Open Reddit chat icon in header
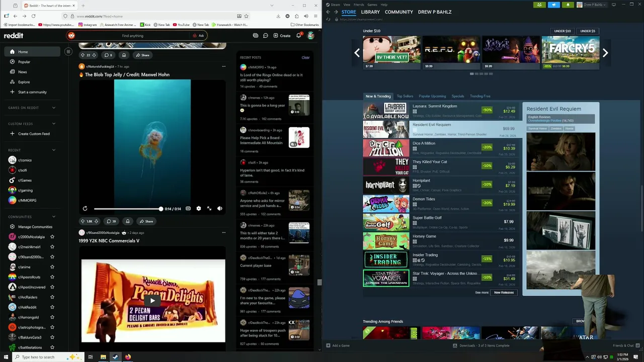 coord(266,36)
